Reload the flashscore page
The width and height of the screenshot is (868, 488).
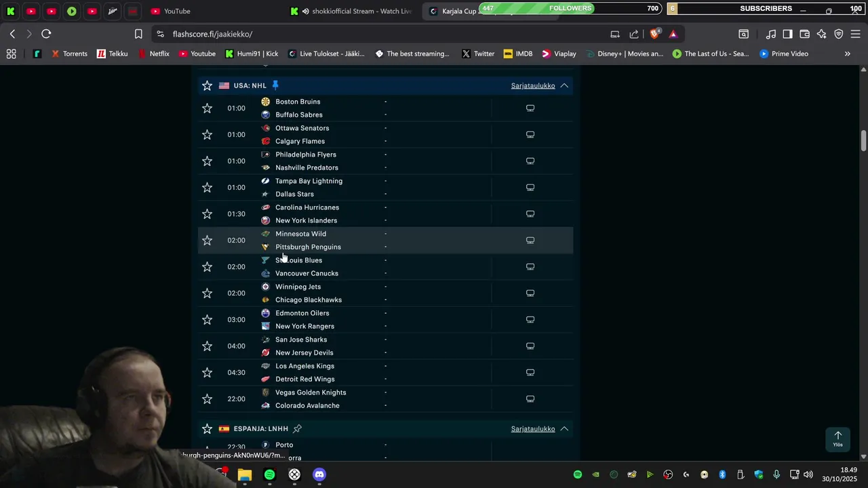pos(46,34)
